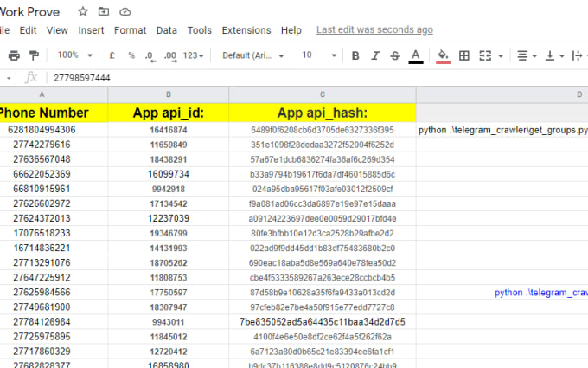Viewport: 588px width, 368px height.
Task: Open the name box dropdown arrow
Action: click(9, 78)
